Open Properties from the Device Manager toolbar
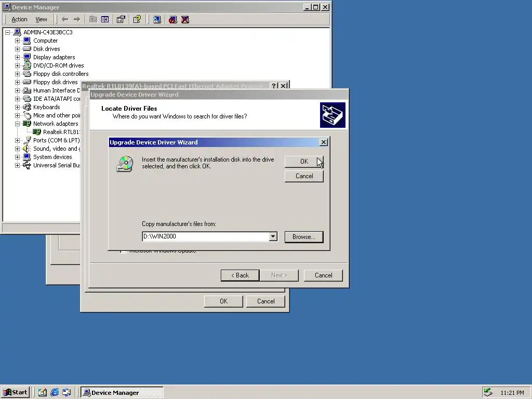This screenshot has width=532, height=399. pos(121,19)
